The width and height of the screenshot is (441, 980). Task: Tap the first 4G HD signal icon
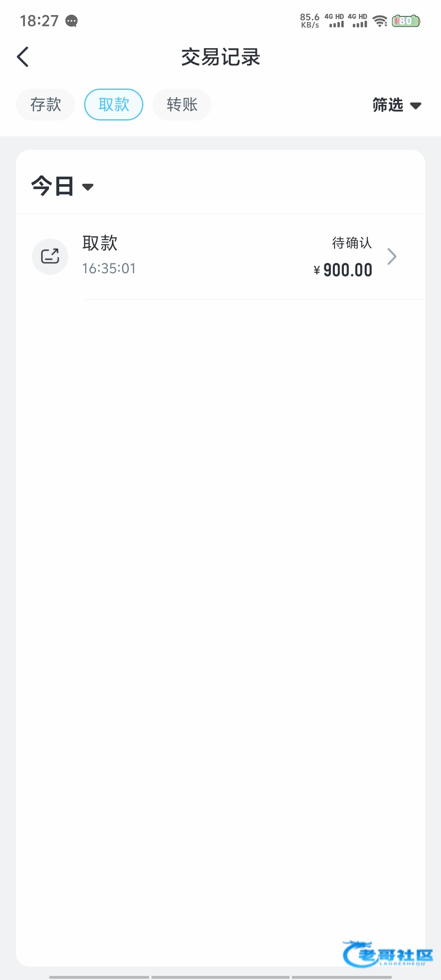click(334, 21)
